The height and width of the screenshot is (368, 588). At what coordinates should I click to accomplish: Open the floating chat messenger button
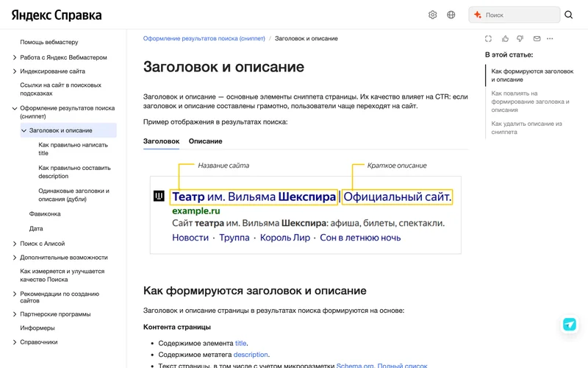(569, 324)
